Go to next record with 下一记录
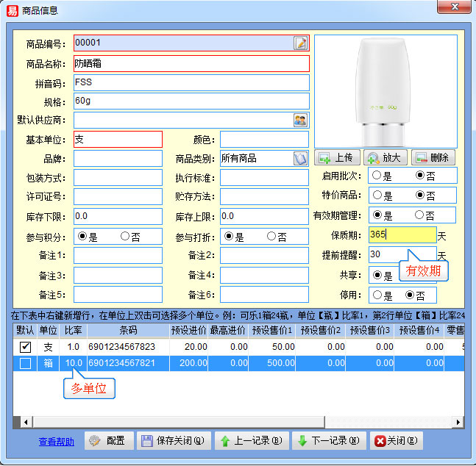This screenshot has width=476, height=466. coord(328,441)
